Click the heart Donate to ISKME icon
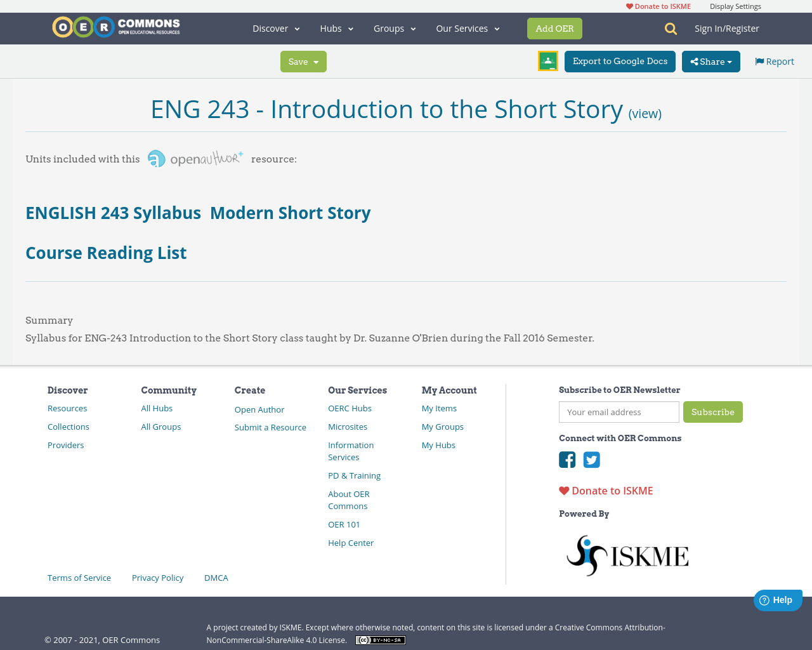Viewport: 812px width, 650px height. 563,489
